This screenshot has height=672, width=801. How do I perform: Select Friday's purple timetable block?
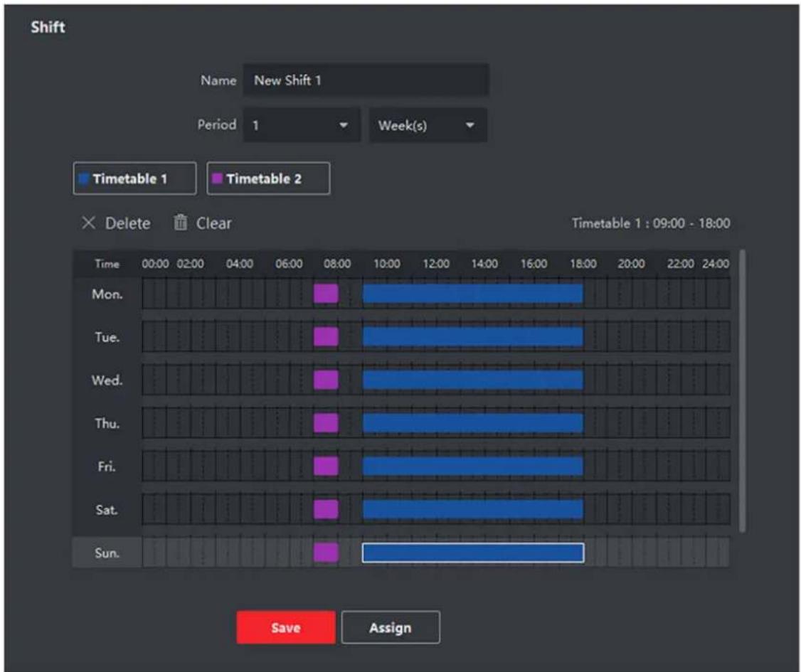point(326,466)
